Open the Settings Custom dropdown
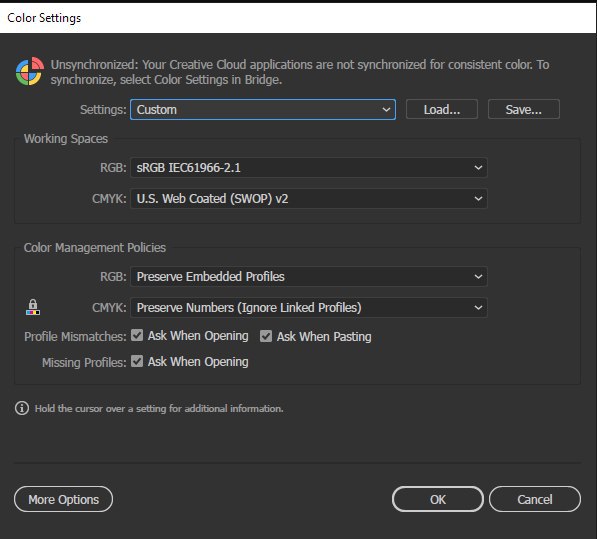 point(263,110)
